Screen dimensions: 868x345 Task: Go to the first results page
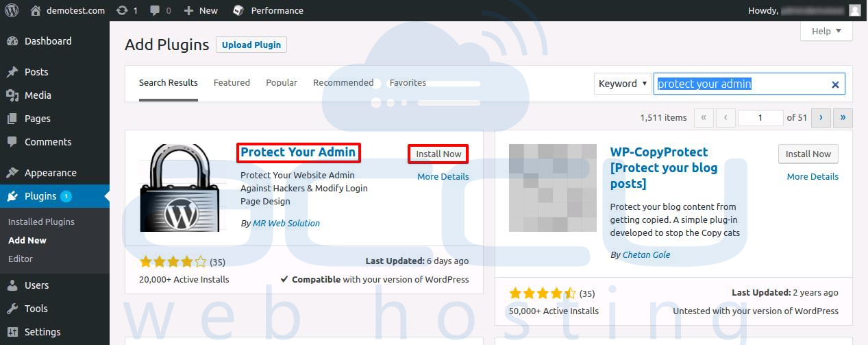click(x=704, y=118)
